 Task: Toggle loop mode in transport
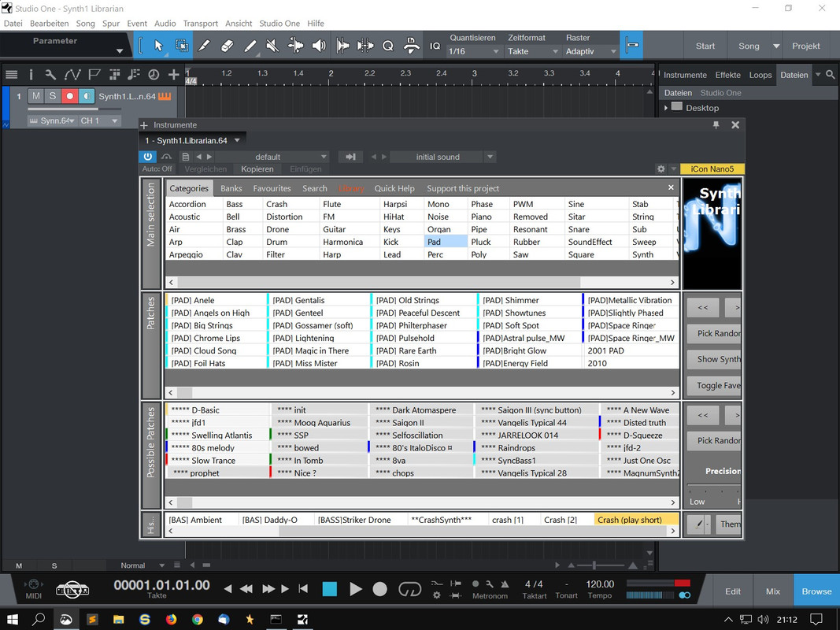(x=410, y=589)
